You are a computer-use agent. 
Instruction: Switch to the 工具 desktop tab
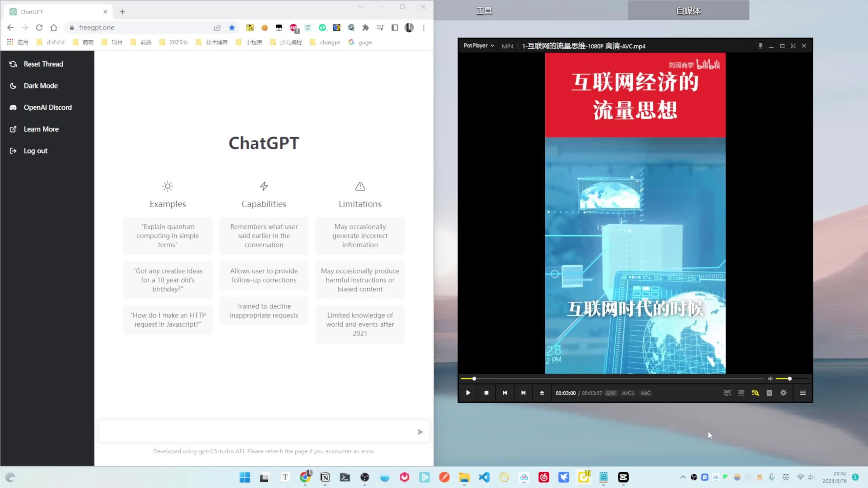pyautogui.click(x=484, y=11)
